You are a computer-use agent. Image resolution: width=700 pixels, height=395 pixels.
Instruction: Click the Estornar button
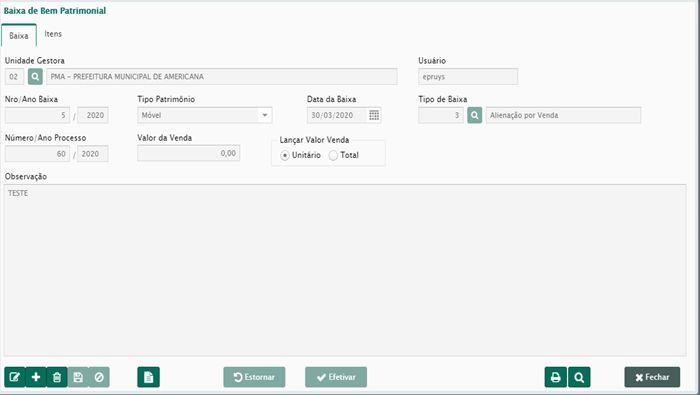(x=254, y=377)
